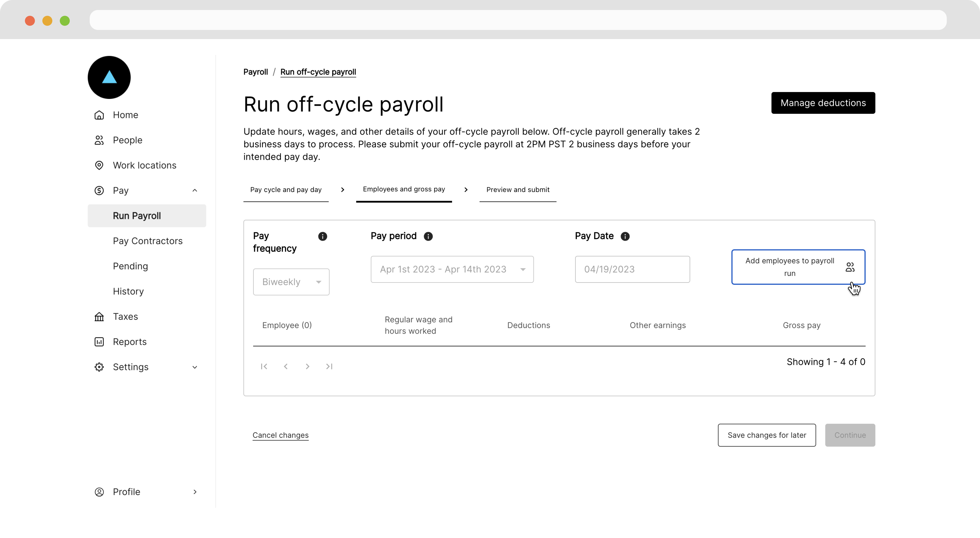This screenshot has width=980, height=538.
Task: Click the Taxes bank building icon
Action: tap(99, 316)
